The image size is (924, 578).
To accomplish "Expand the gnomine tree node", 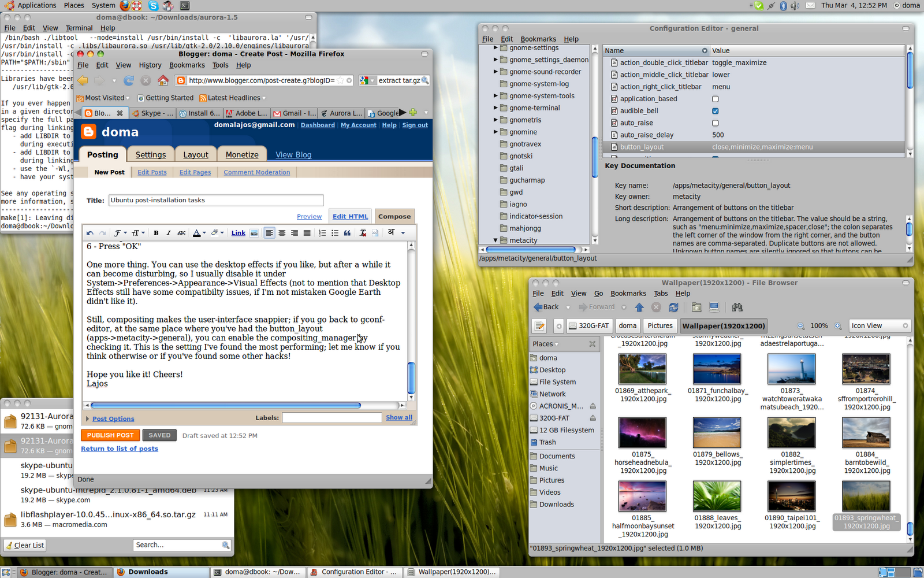I will (495, 132).
